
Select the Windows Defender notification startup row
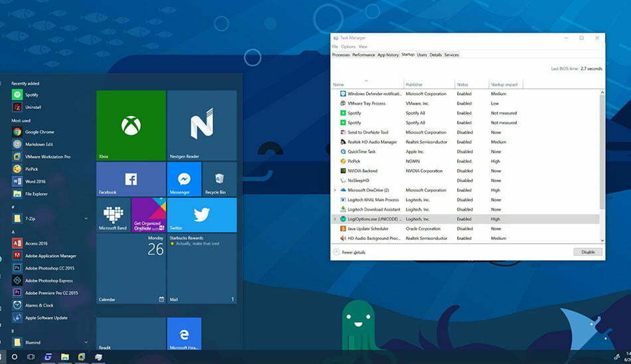[x=465, y=94]
